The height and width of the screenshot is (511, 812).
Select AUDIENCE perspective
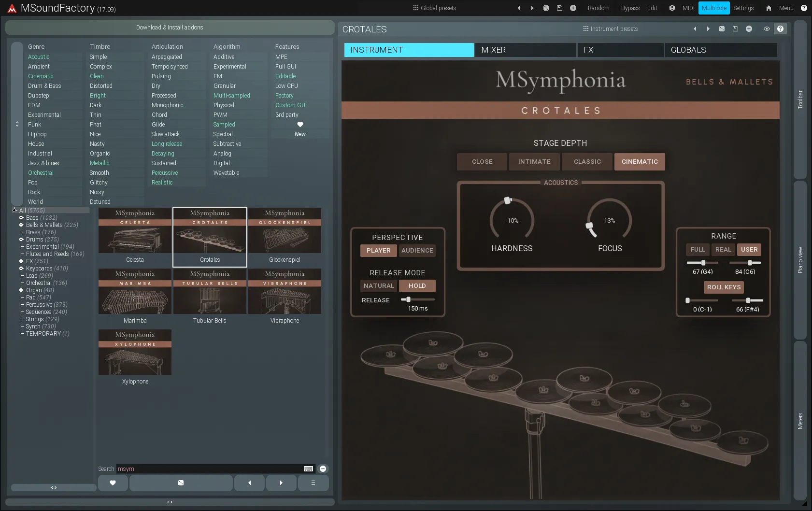[x=417, y=251]
